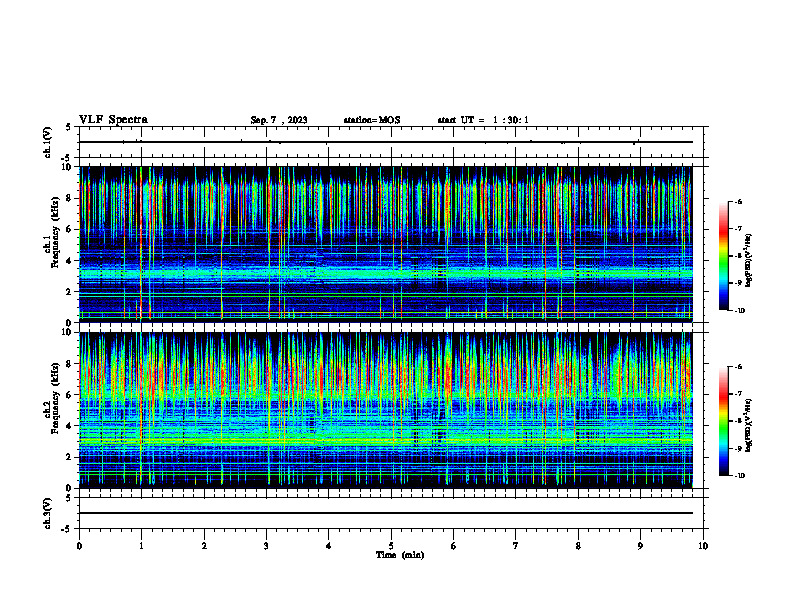The image size is (792, 612).
Task: Click the ch.2 spectrogram colorbar
Action: 723,421
